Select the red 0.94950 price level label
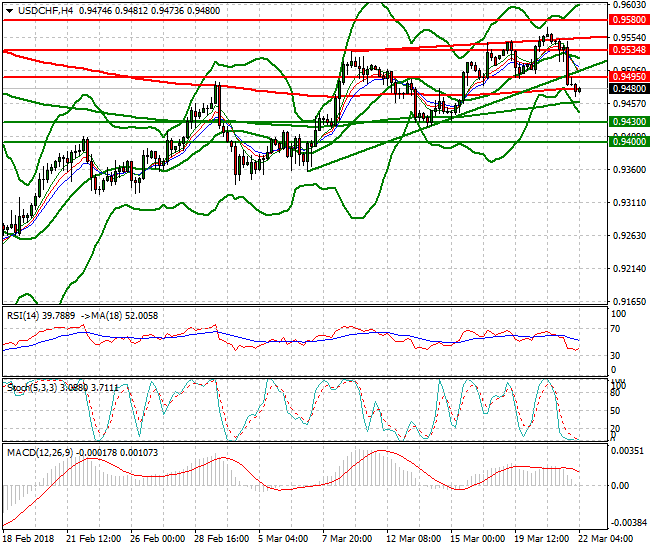Viewport: 650px width, 550px height. [629, 77]
